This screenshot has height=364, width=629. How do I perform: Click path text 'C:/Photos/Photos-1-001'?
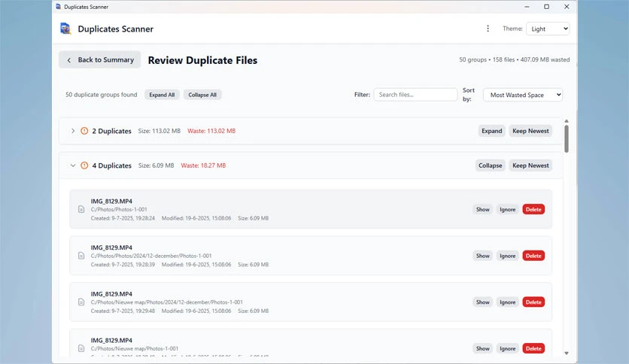[119, 209]
